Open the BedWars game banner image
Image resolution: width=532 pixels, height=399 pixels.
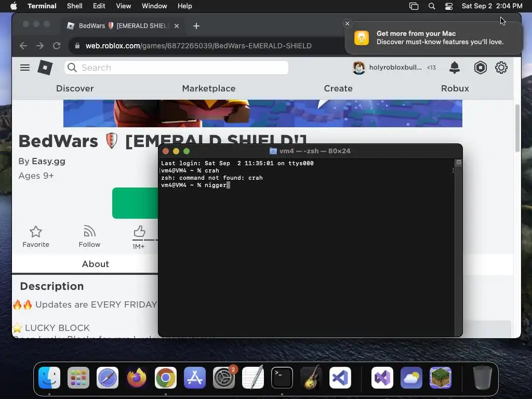click(x=262, y=113)
